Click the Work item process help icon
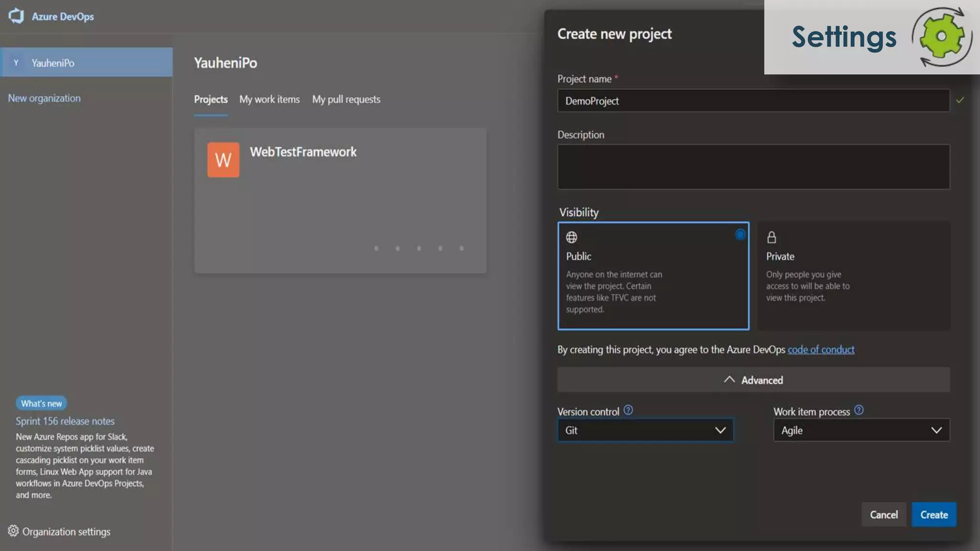The height and width of the screenshot is (551, 980). pos(858,410)
